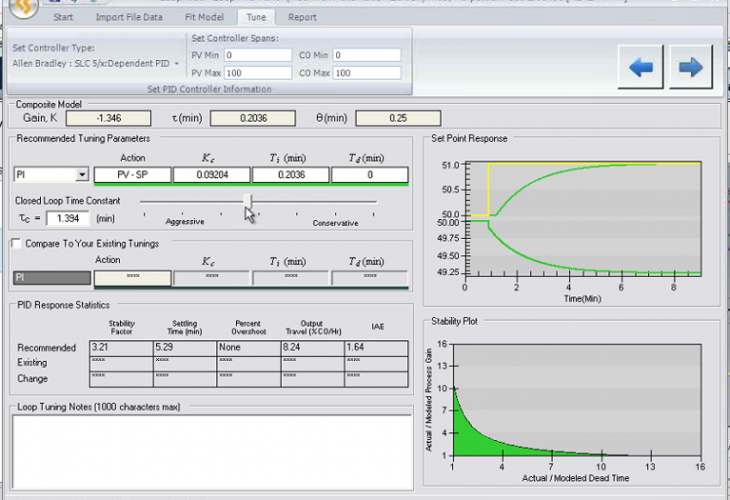The width and height of the screenshot is (730, 500).
Task: Switch to Import File Data tab
Action: tap(129, 17)
